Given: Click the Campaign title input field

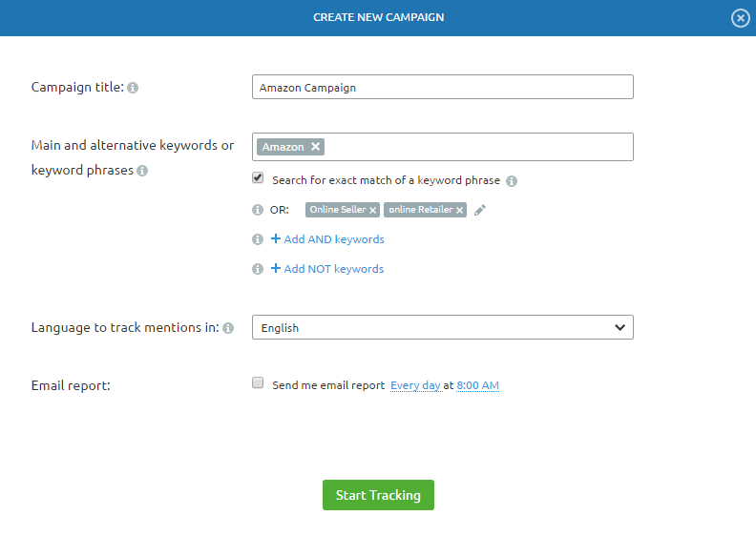Looking at the screenshot, I should [x=443, y=87].
